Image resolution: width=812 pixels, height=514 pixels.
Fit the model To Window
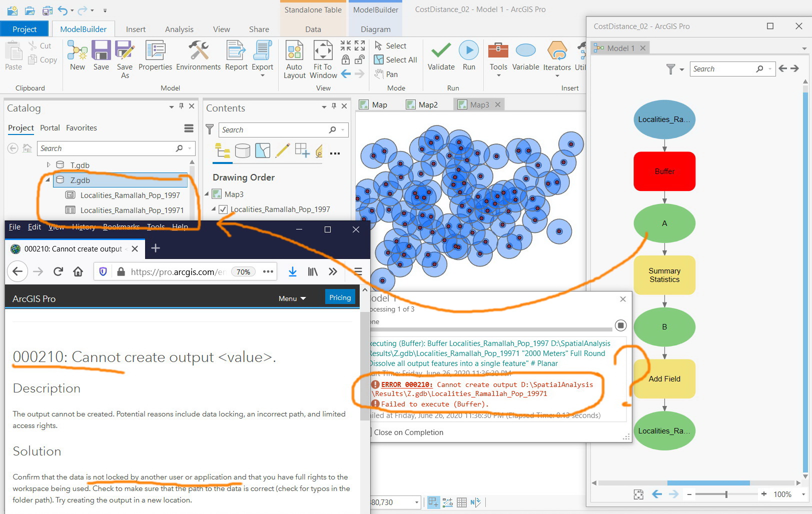(x=323, y=59)
